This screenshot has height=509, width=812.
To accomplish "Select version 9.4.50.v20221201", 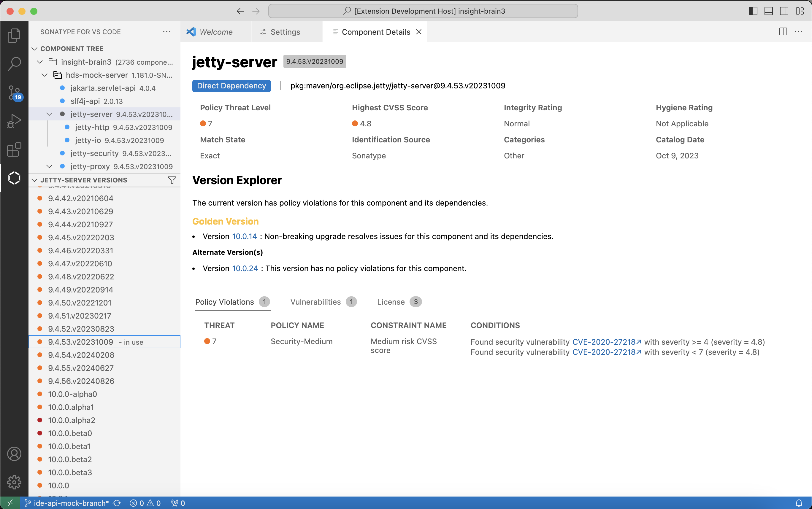I will click(x=104, y=303).
